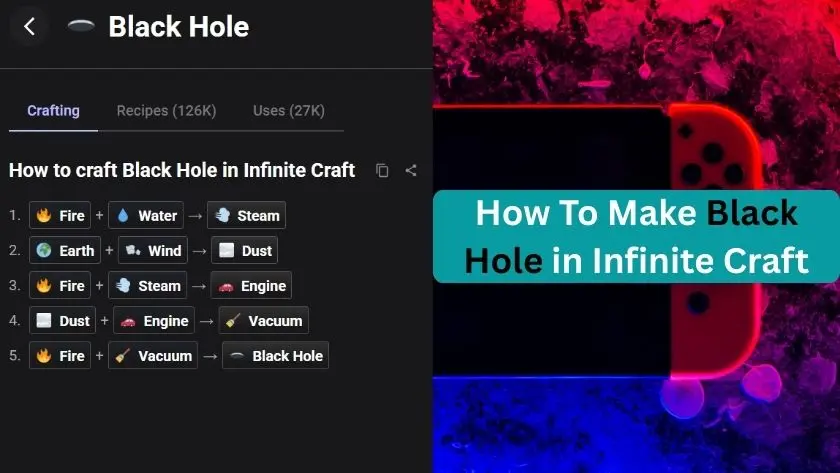Screen dimensions: 840x473
Task: Click the 'How To Make Black Hole' banner
Action: click(x=636, y=236)
